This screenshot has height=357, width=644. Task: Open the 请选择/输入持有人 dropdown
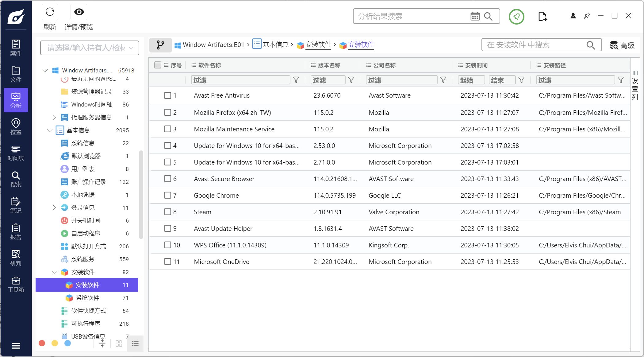(x=90, y=48)
